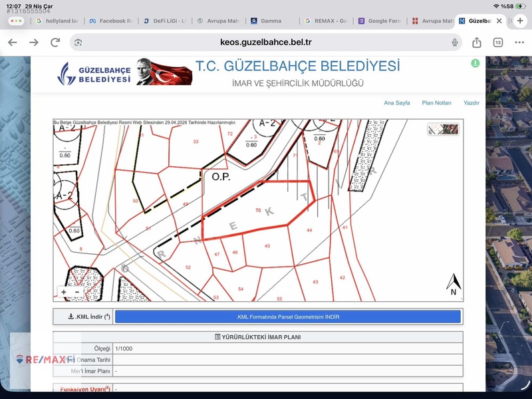Switch to the Google Forms tab
This screenshot has width=532, height=399.
point(380,21)
